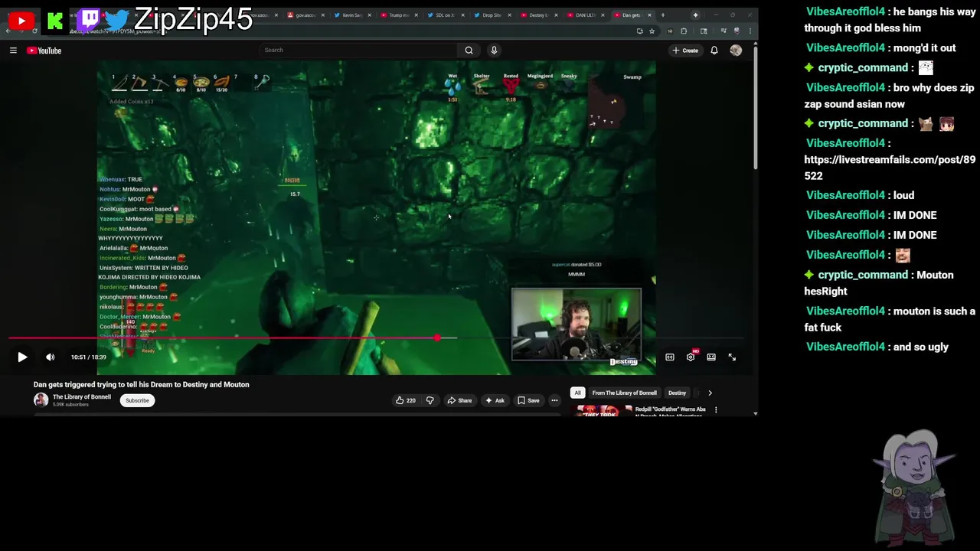Select the Destiny filter chip
This screenshot has height=551, width=980.
coord(677,393)
